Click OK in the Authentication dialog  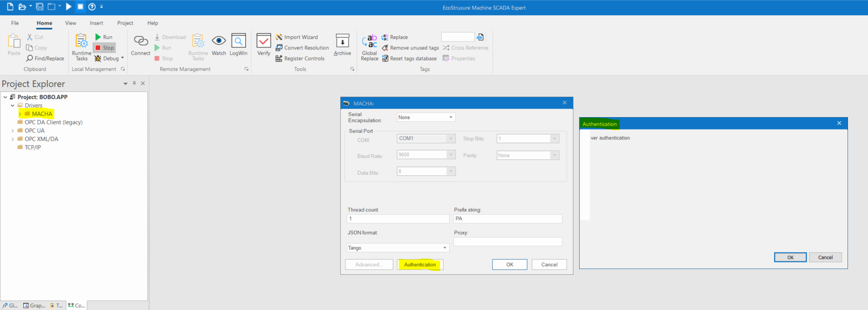click(790, 257)
